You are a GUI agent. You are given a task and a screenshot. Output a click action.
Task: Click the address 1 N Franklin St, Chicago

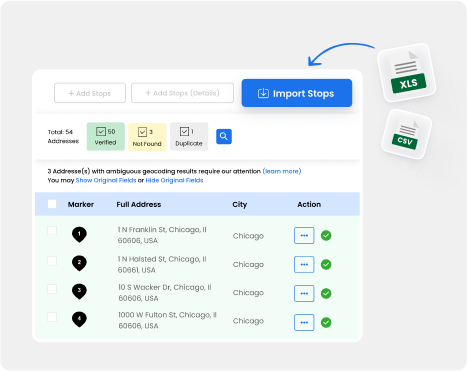162,235
